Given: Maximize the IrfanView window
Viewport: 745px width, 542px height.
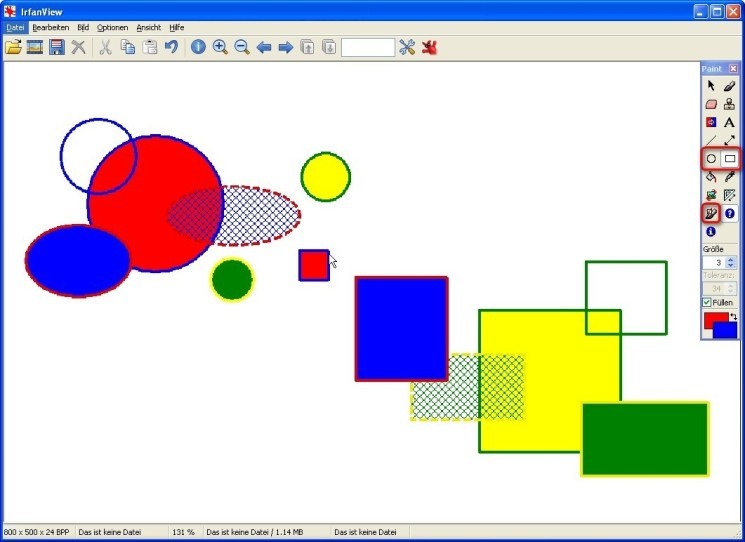Looking at the screenshot, I should [717, 11].
